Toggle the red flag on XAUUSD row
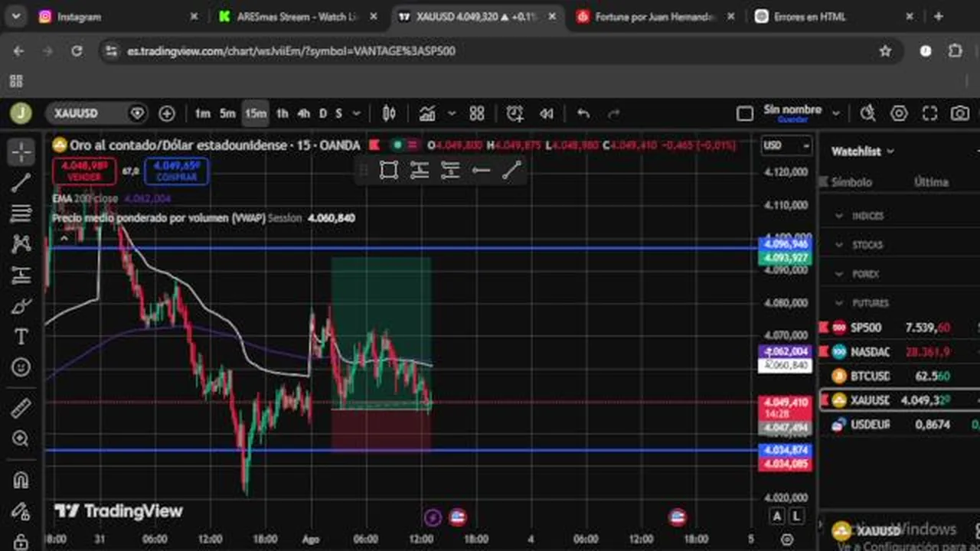 [x=824, y=400]
